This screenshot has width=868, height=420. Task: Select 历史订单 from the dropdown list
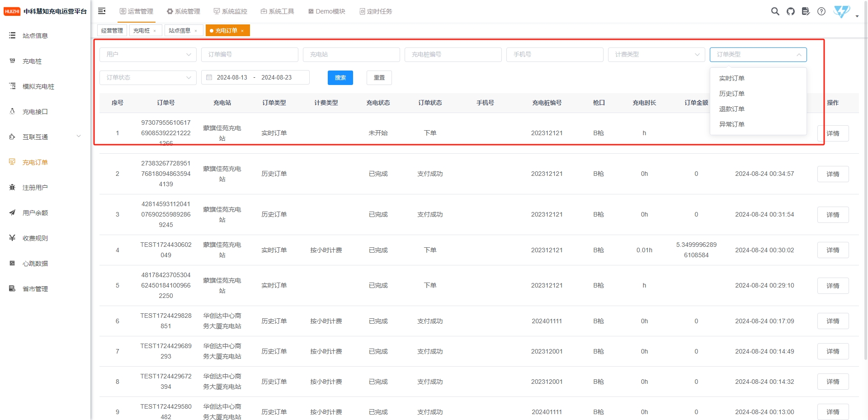(758, 94)
